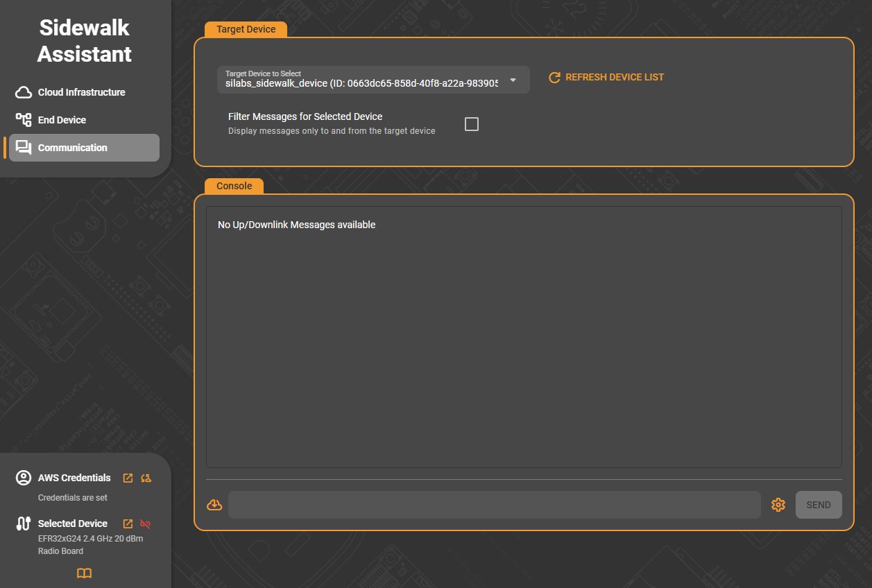The height and width of the screenshot is (588, 872).
Task: Click the target device dropdown arrow
Action: [513, 80]
